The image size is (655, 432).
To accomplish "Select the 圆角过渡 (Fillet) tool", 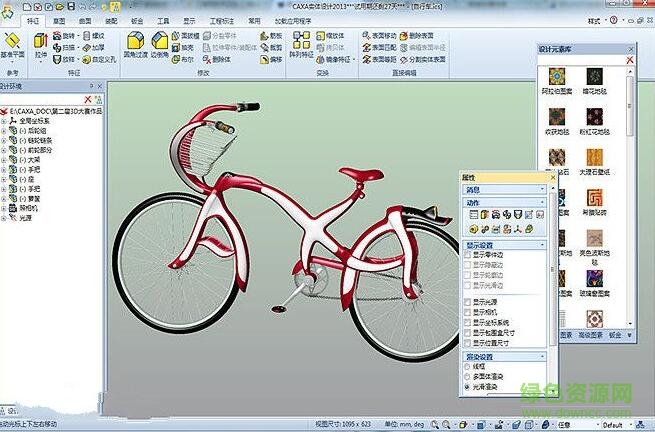I will [135, 43].
